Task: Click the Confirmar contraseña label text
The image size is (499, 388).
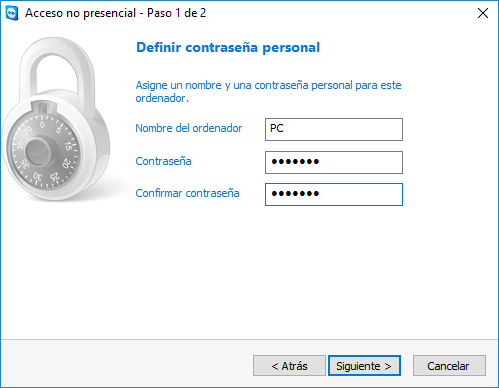Action: (x=187, y=193)
